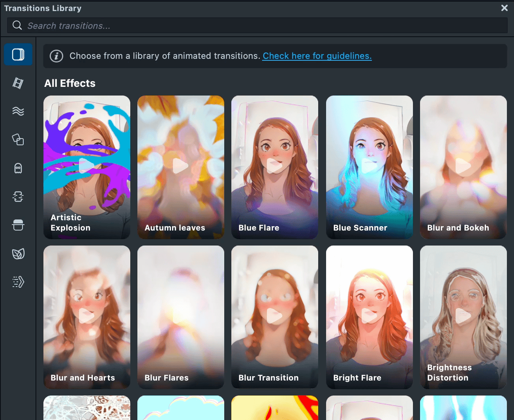The image size is (514, 420).
Task: Select the Bright Flare transition thumbnail
Action: click(370, 317)
